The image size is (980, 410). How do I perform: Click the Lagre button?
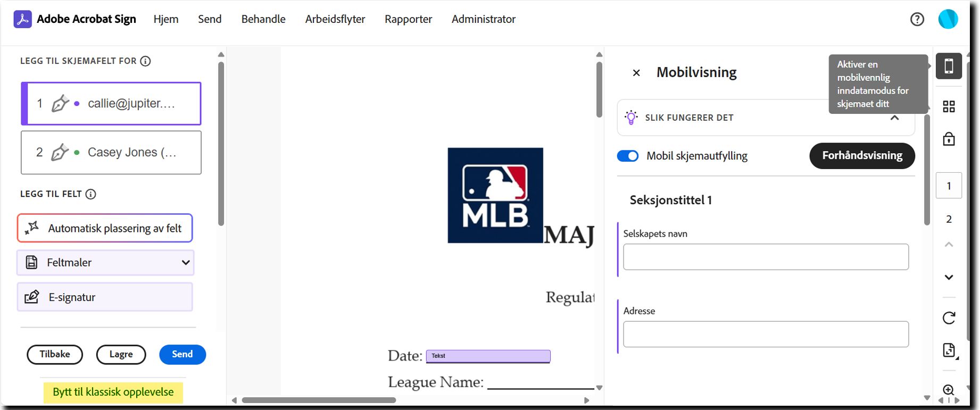point(121,354)
